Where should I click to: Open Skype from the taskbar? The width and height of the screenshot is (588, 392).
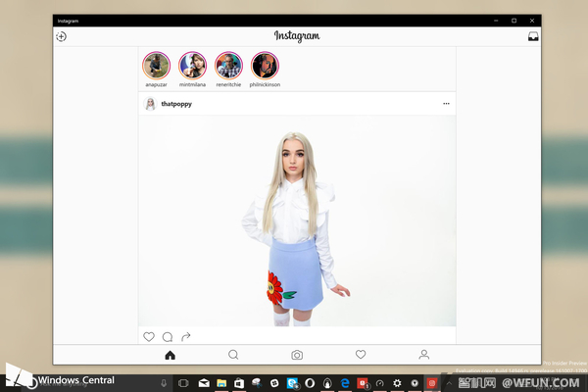292,383
